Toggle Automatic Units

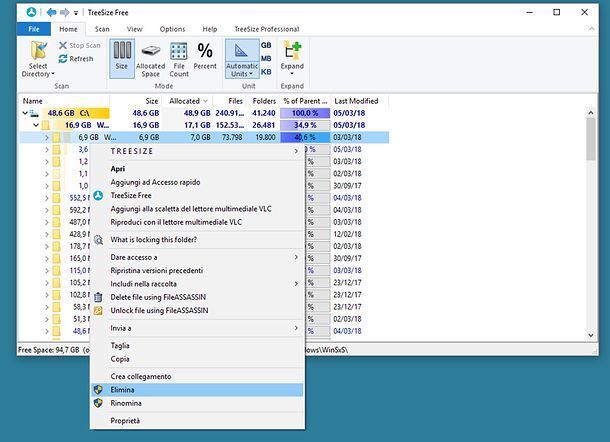tap(242, 58)
